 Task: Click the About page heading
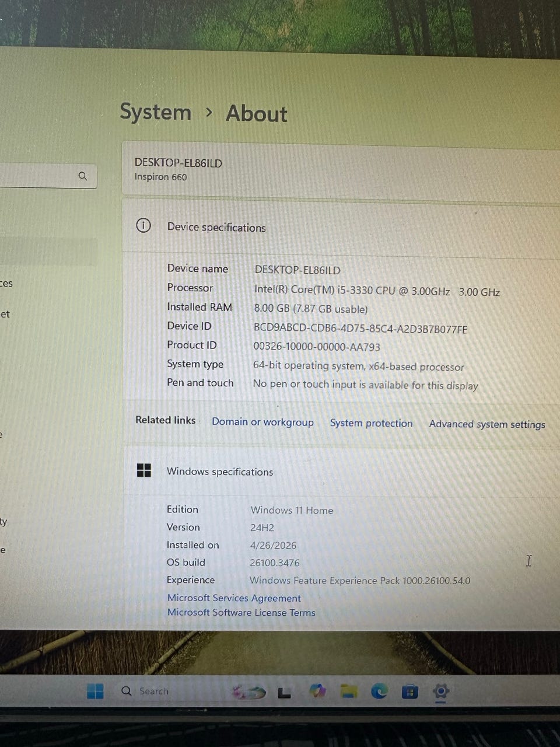(x=257, y=113)
